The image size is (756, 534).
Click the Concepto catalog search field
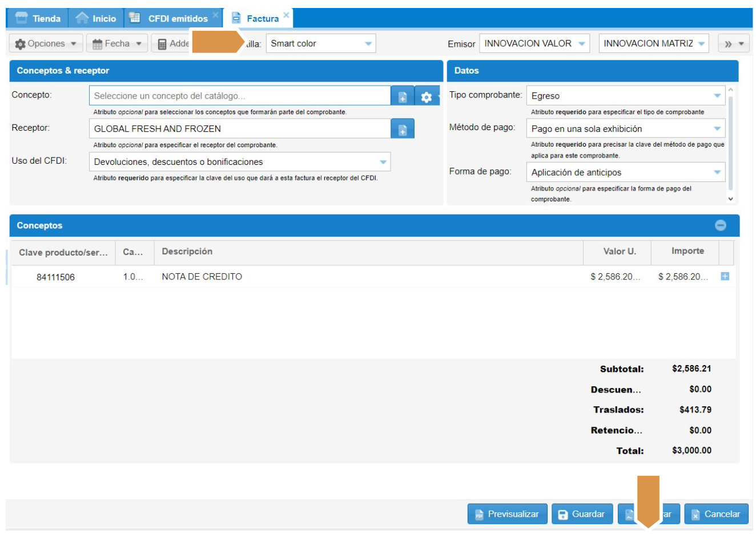[x=240, y=96]
